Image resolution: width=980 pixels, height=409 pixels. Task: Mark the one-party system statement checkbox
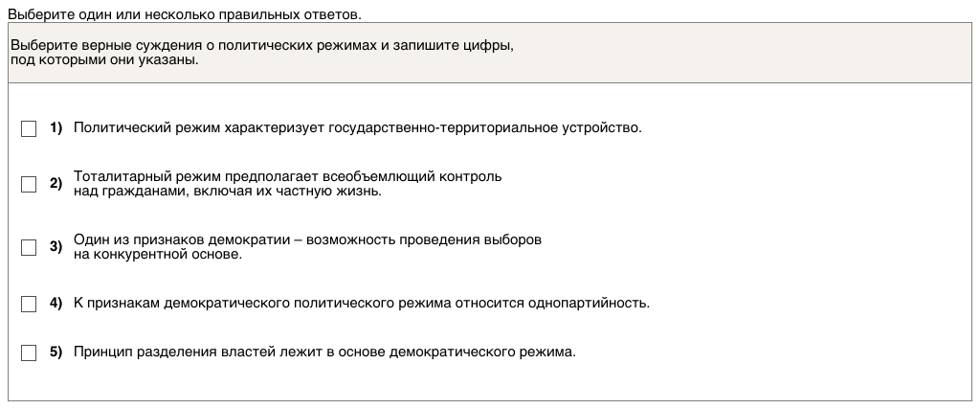pos(29,304)
